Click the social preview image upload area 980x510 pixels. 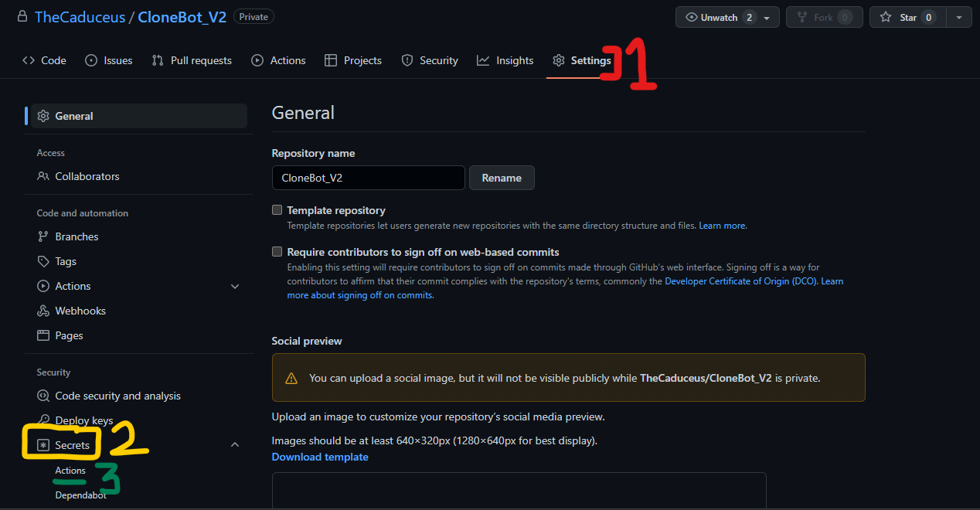point(519,491)
